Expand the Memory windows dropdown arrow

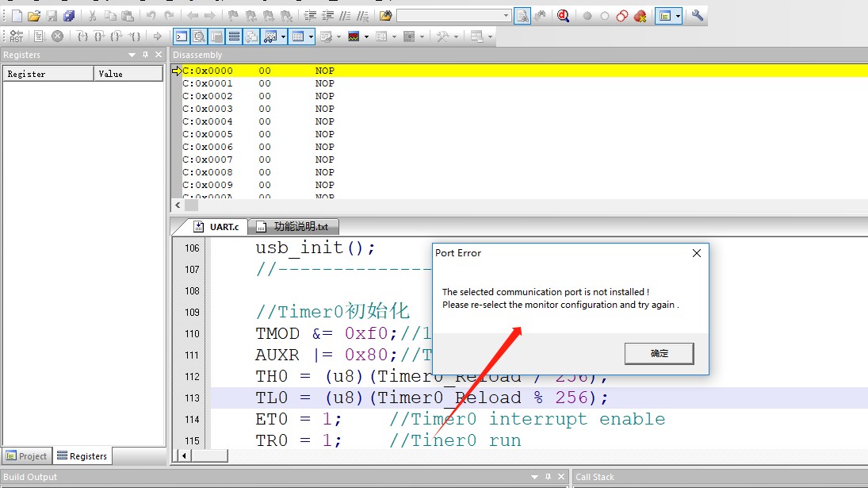pyautogui.click(x=311, y=37)
